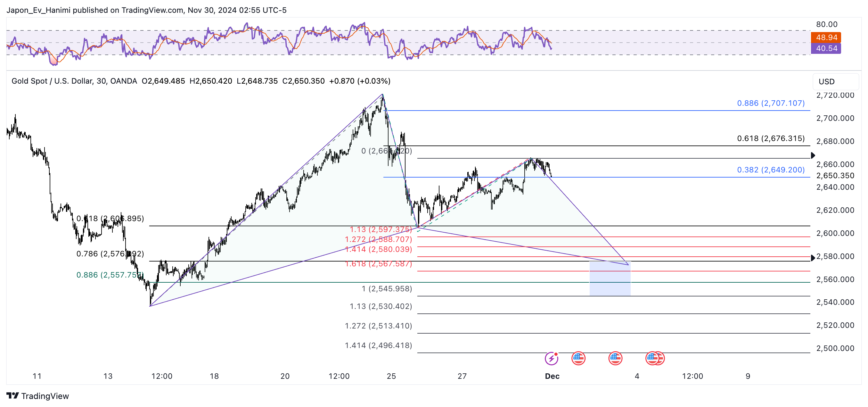Click the purple 40.54 RSI value tag
Viewport: 868px width, 407px height.
(x=826, y=48)
